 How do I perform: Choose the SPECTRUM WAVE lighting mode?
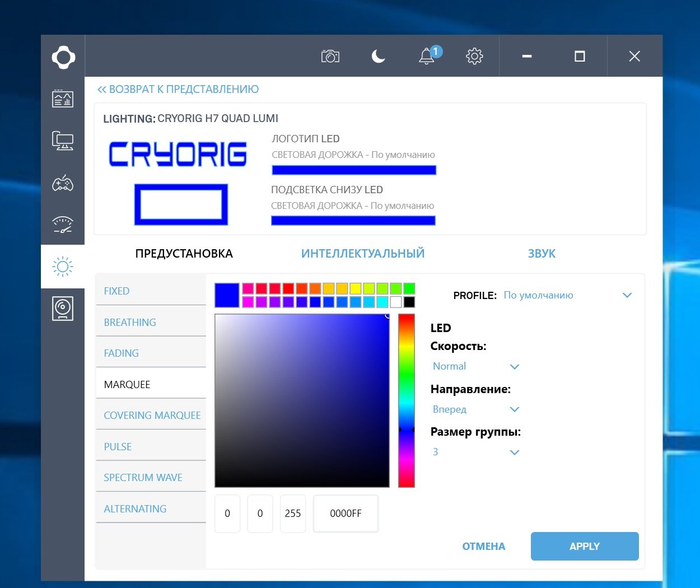pos(151,477)
